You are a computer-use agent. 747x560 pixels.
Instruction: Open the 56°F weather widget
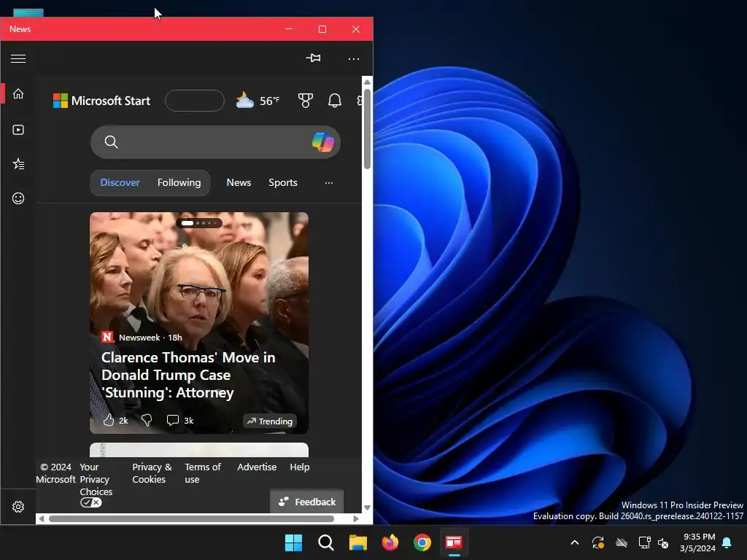pos(258,101)
